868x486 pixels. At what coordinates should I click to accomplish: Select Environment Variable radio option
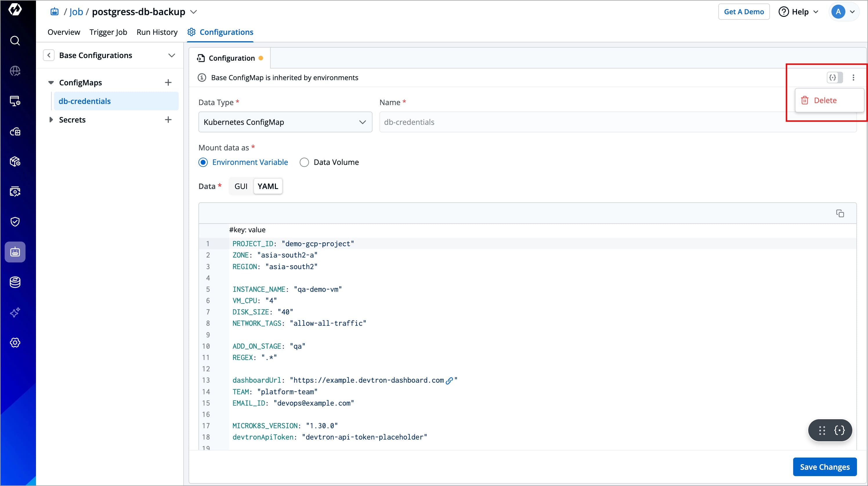click(203, 163)
